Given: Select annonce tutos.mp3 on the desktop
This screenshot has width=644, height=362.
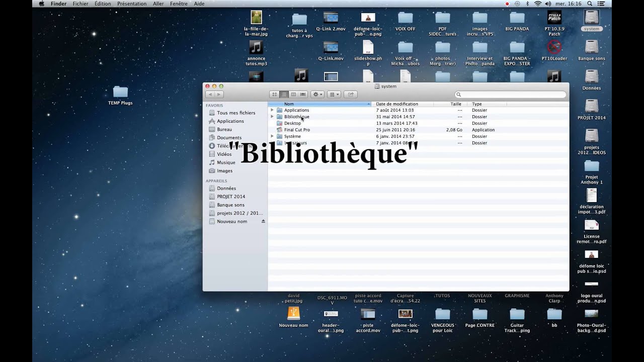Looking at the screenshot, I should 256,53.
